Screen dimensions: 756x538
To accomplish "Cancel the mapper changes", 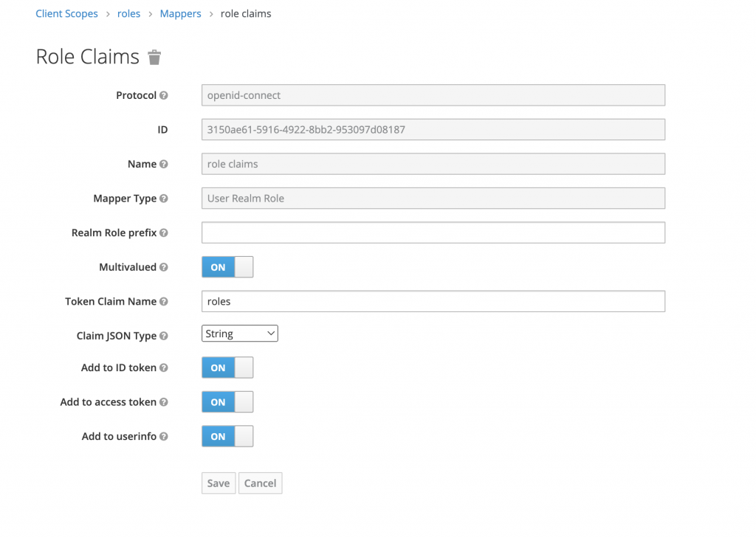I will (x=261, y=483).
